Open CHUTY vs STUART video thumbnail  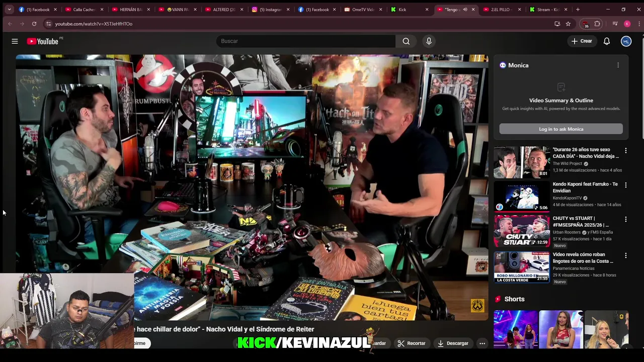[521, 231]
